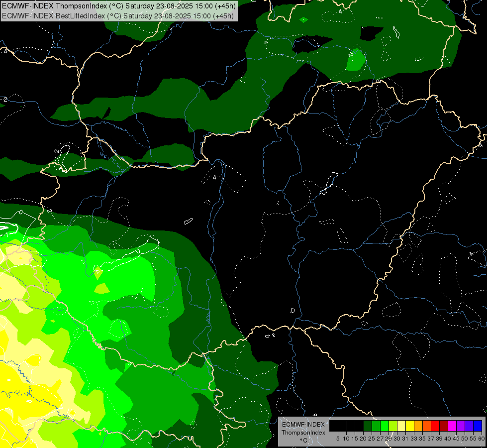Click the legend tick label 15
This screenshot has height=448, width=487.
355,439
